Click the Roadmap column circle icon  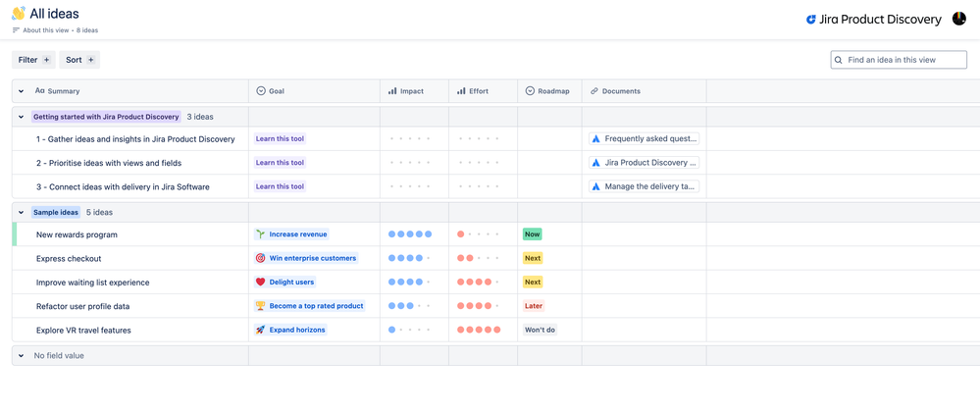530,91
